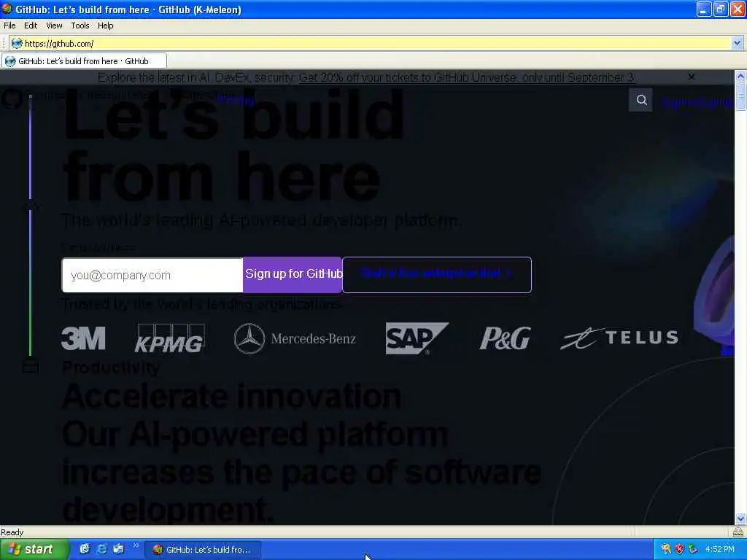
Task: Click the vertical scrollbar thumb
Action: click(740, 96)
